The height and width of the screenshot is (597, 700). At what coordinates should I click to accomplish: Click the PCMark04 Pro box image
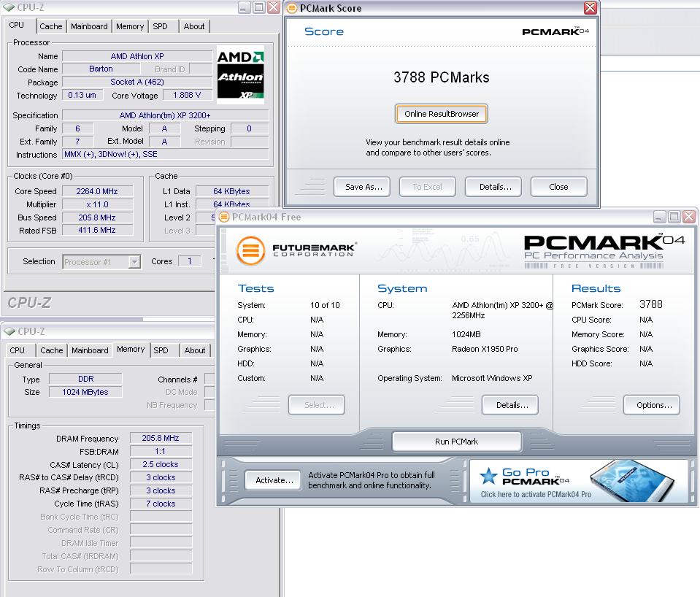click(x=633, y=480)
